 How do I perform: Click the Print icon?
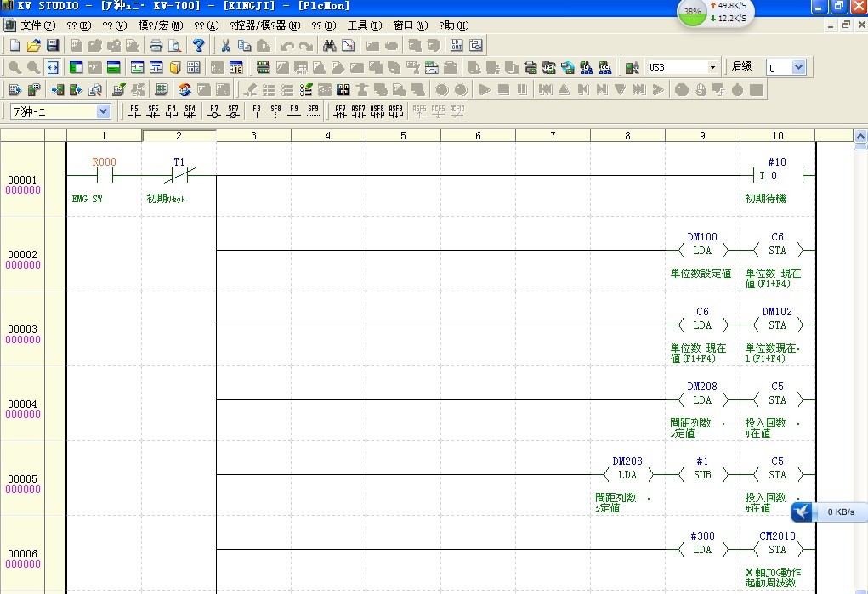156,45
